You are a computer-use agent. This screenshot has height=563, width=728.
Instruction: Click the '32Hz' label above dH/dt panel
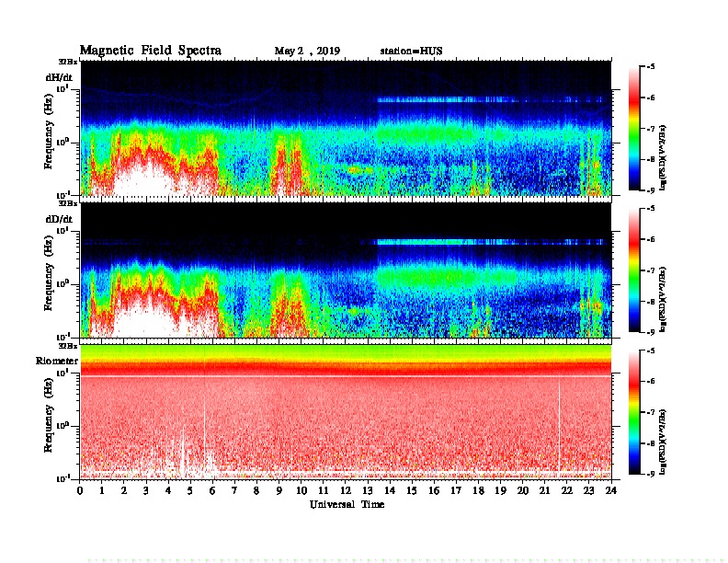67,62
